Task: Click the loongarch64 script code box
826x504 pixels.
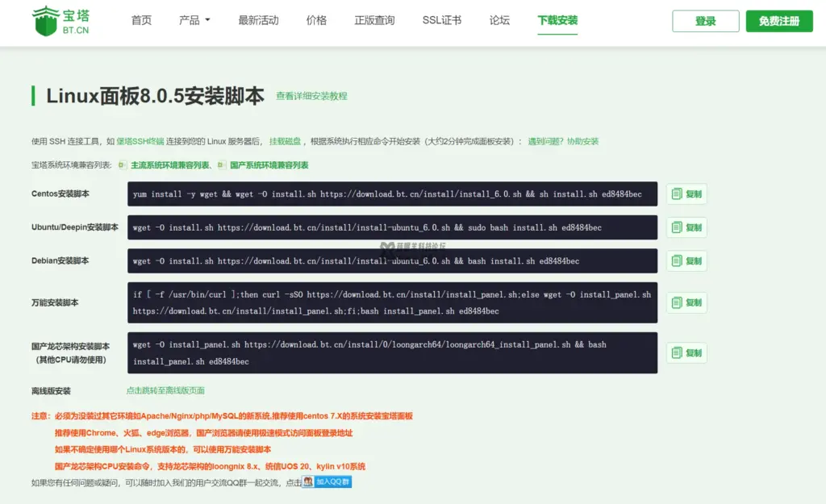Action: click(393, 353)
